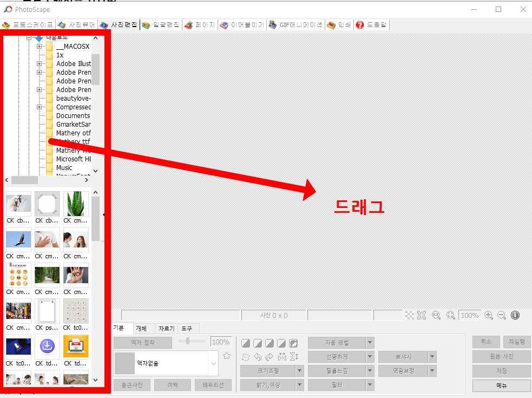Image resolution: width=532 pixels, height=398 pixels.
Task: Adjust the frame opacity slider
Action: (x=187, y=341)
